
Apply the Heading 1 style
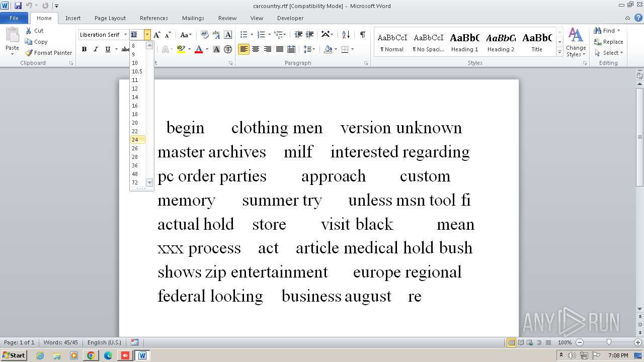(464, 42)
